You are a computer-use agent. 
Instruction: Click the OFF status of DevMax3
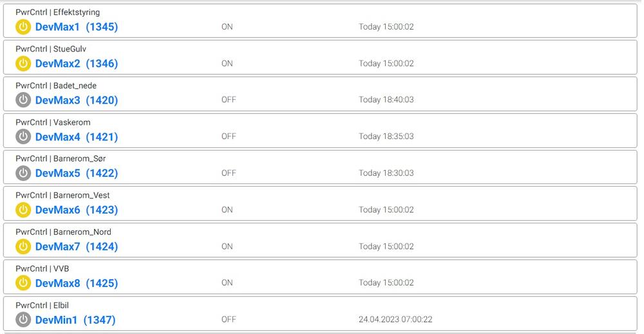229,100
